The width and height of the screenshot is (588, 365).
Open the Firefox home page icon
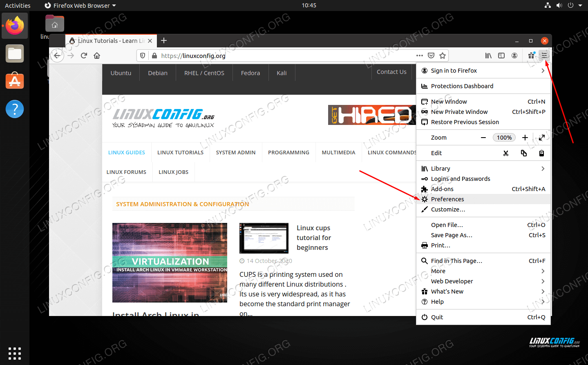click(97, 56)
